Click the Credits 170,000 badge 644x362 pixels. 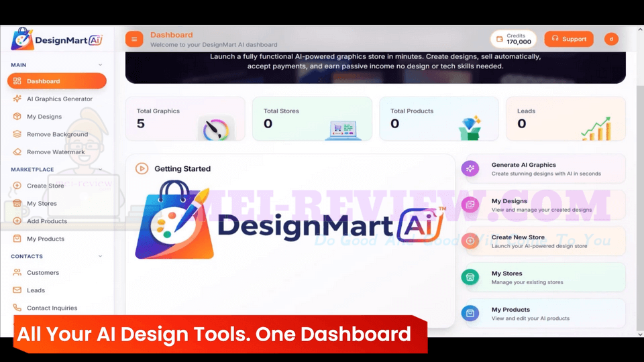513,39
